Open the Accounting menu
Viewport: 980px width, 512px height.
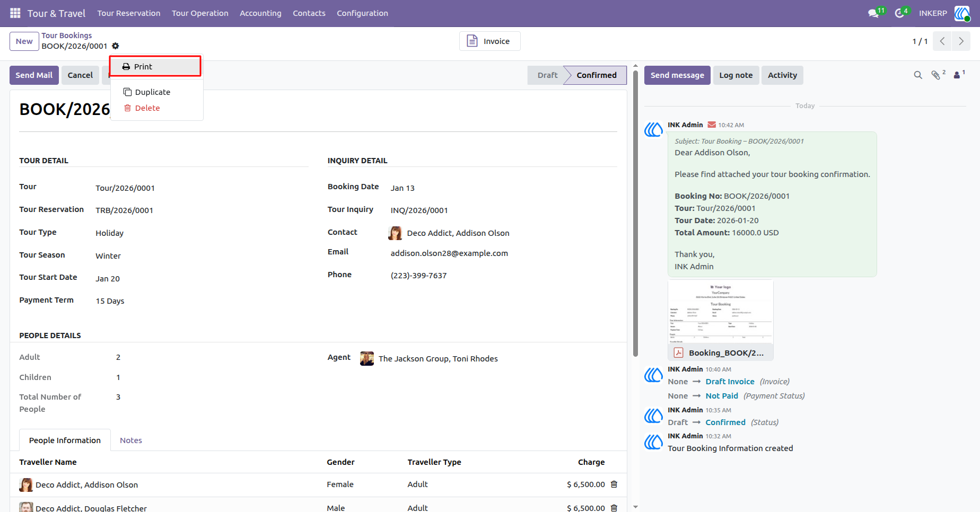coord(260,13)
